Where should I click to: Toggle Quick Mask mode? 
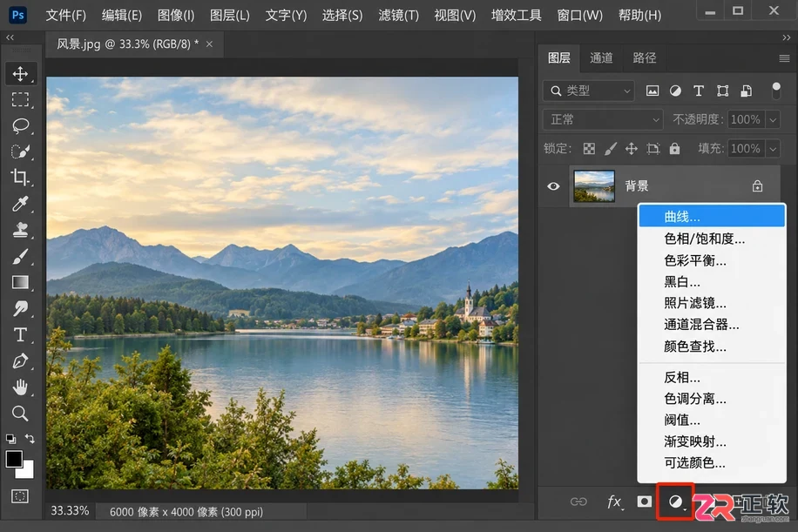click(x=20, y=496)
